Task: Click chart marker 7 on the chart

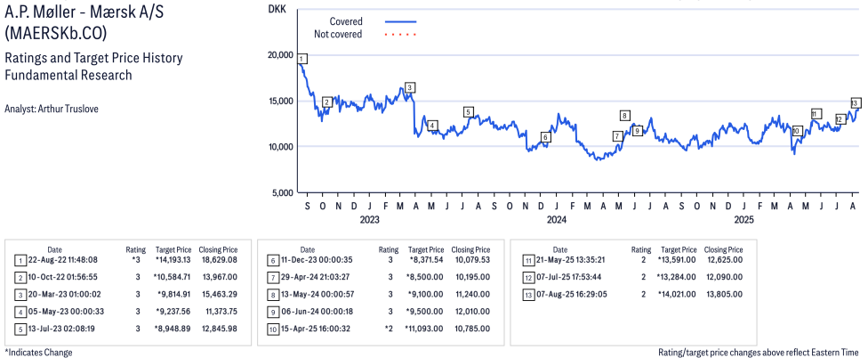Action: 618,136
